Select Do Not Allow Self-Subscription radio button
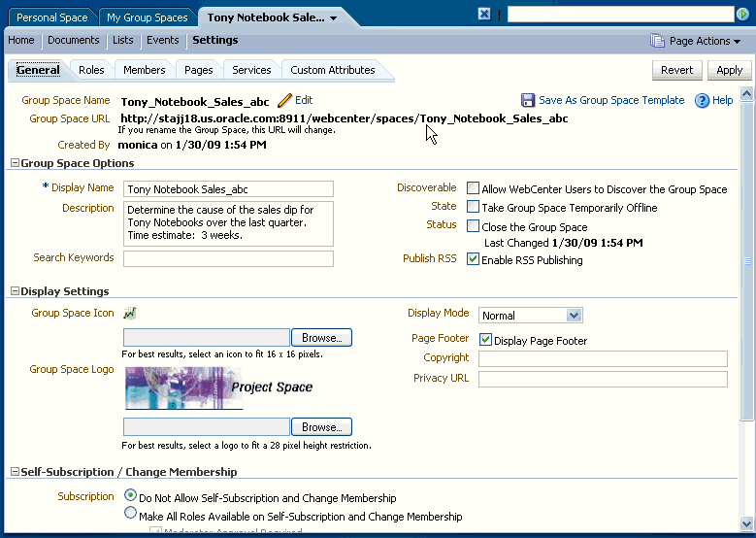This screenshot has width=756, height=538. (130, 495)
